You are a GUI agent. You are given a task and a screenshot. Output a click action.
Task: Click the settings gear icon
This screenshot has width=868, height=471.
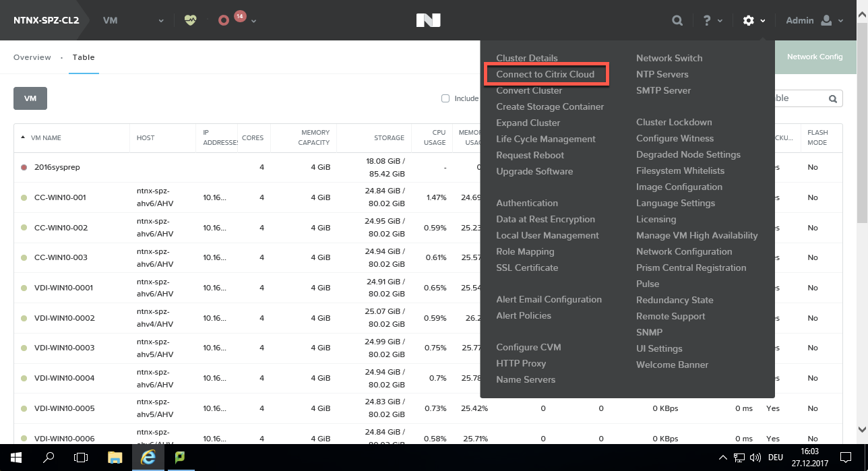point(748,20)
